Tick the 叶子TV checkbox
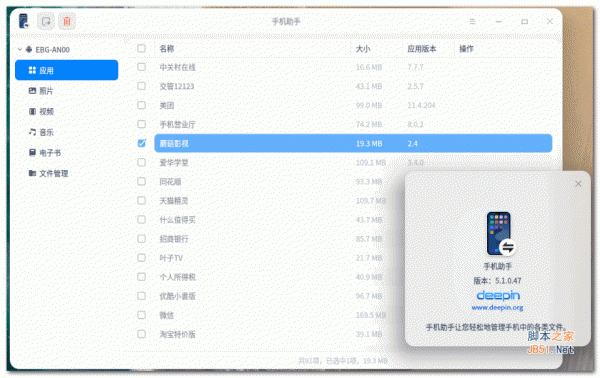Image resolution: width=600 pixels, height=378 pixels. click(x=142, y=257)
